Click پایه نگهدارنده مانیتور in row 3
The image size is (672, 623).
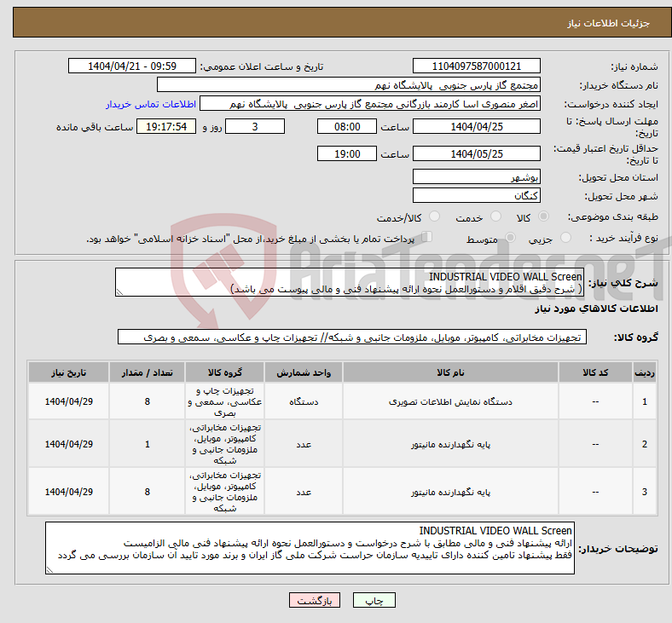(x=450, y=492)
